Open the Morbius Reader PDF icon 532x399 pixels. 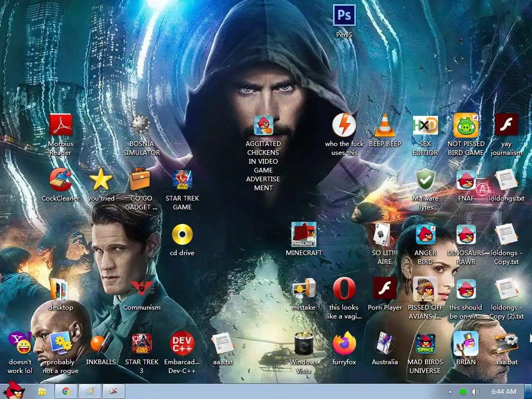(x=60, y=125)
